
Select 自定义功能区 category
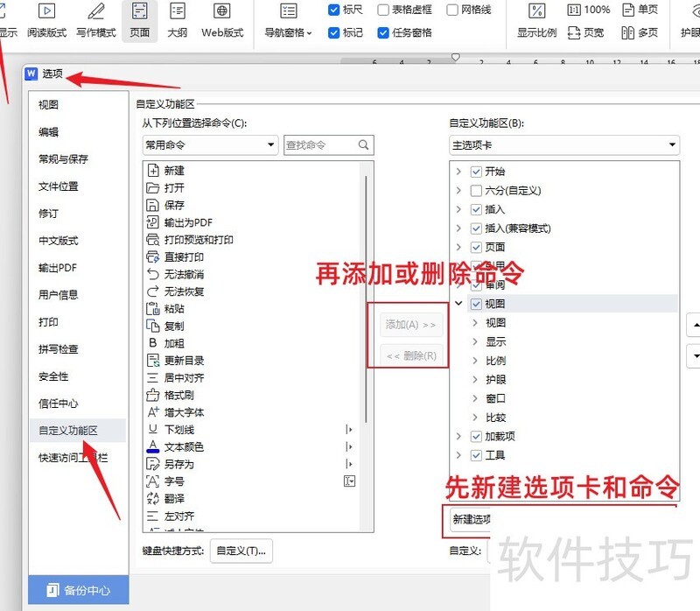[x=78, y=431]
